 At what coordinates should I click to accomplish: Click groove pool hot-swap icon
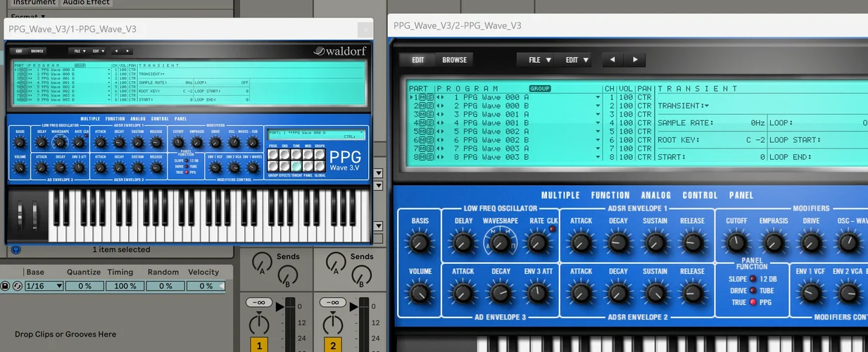[x=17, y=286]
